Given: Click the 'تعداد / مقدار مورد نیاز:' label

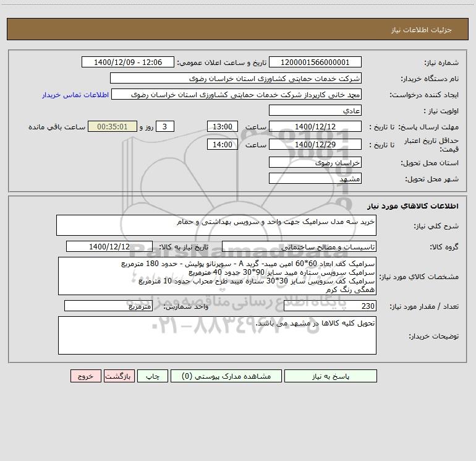Looking at the screenshot, I should (x=424, y=306).
